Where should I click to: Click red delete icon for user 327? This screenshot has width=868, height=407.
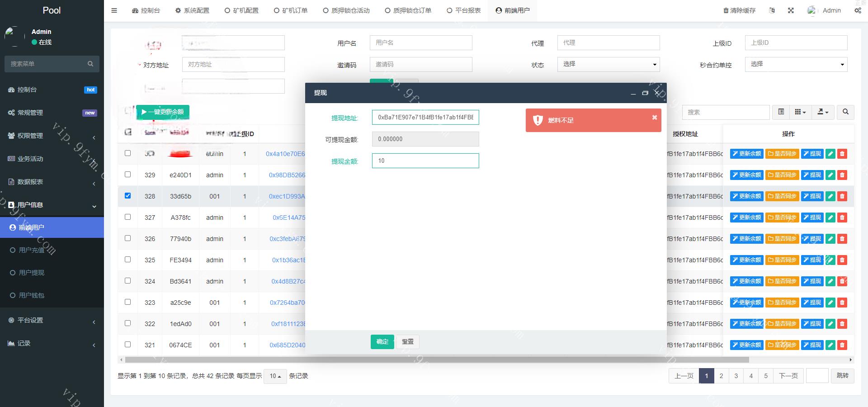point(842,218)
